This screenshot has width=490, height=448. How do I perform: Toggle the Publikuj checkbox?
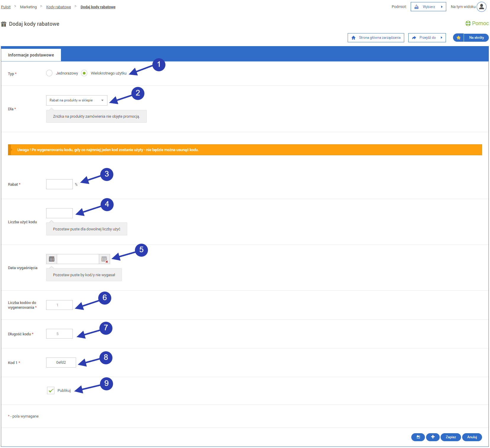coord(51,391)
